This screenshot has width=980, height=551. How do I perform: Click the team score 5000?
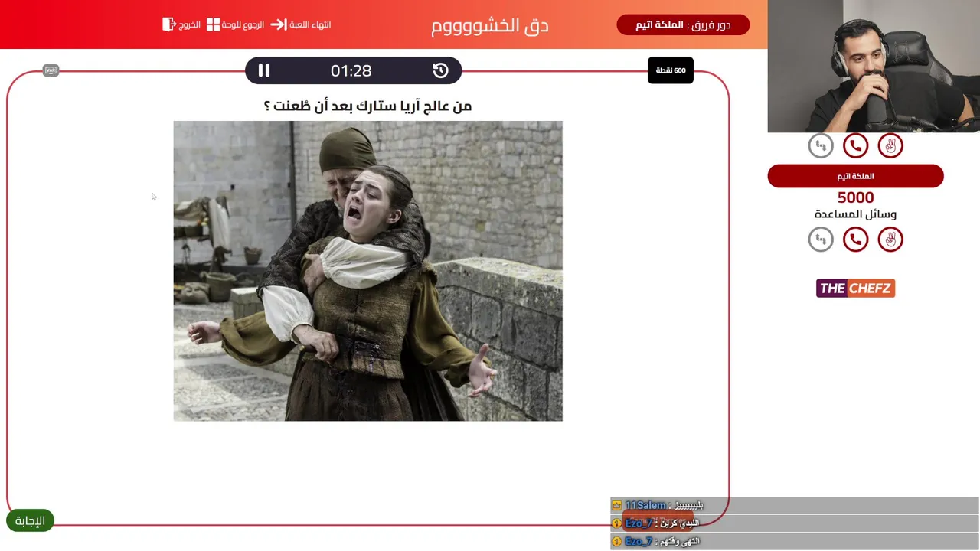click(x=855, y=198)
